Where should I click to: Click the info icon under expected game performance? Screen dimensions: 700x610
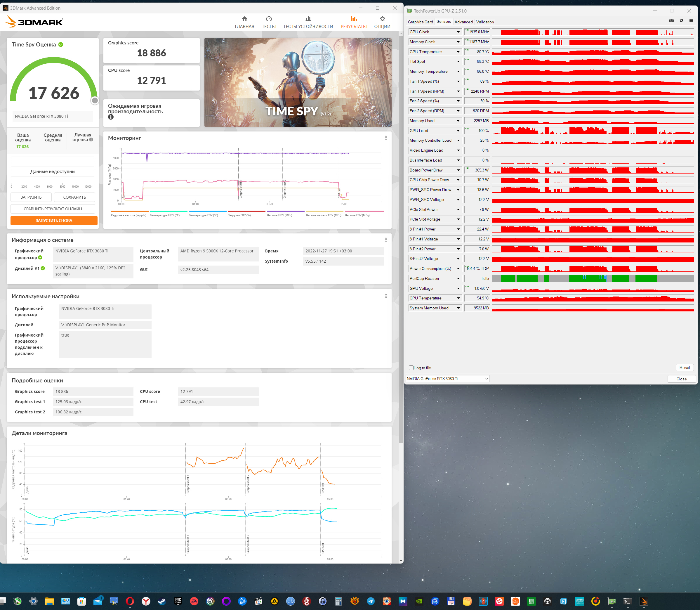pyautogui.click(x=111, y=117)
